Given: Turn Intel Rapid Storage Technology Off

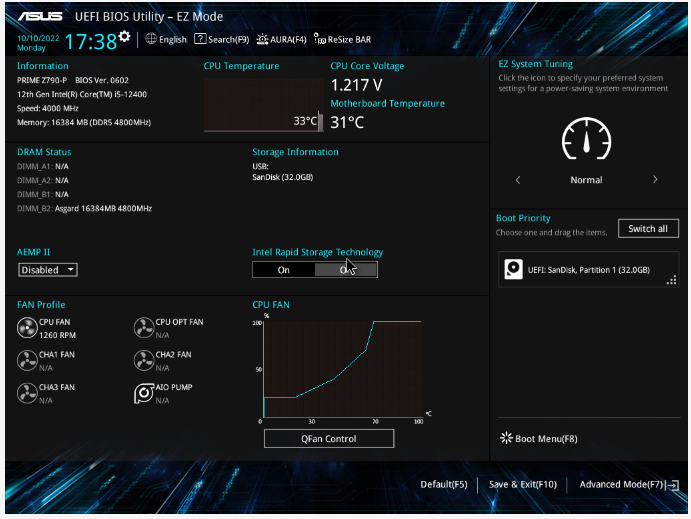Looking at the screenshot, I should pos(346,270).
